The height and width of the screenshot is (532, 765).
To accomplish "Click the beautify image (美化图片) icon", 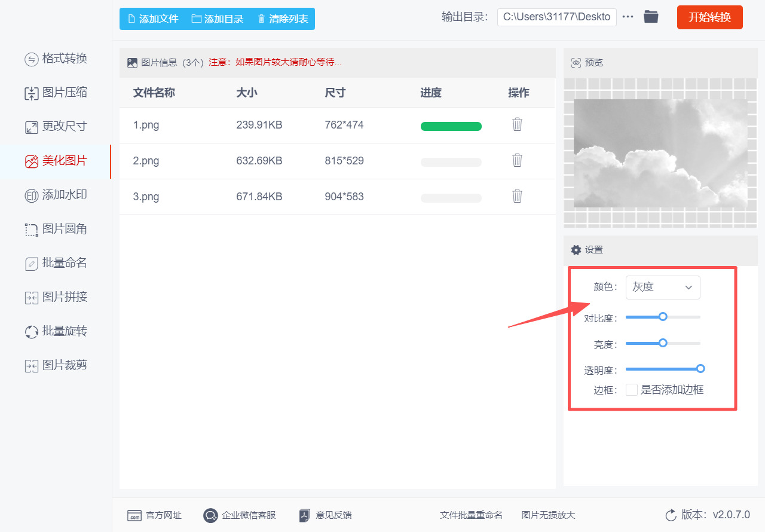I will 31,161.
